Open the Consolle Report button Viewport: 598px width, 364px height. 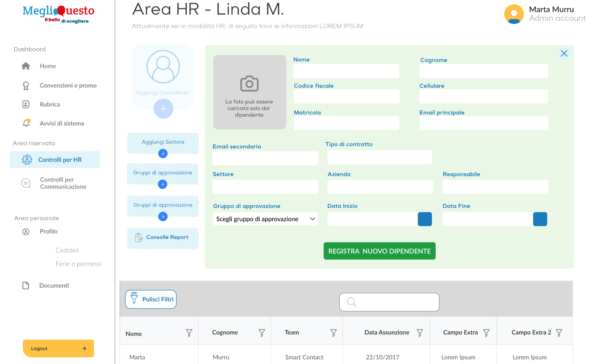pyautogui.click(x=163, y=238)
